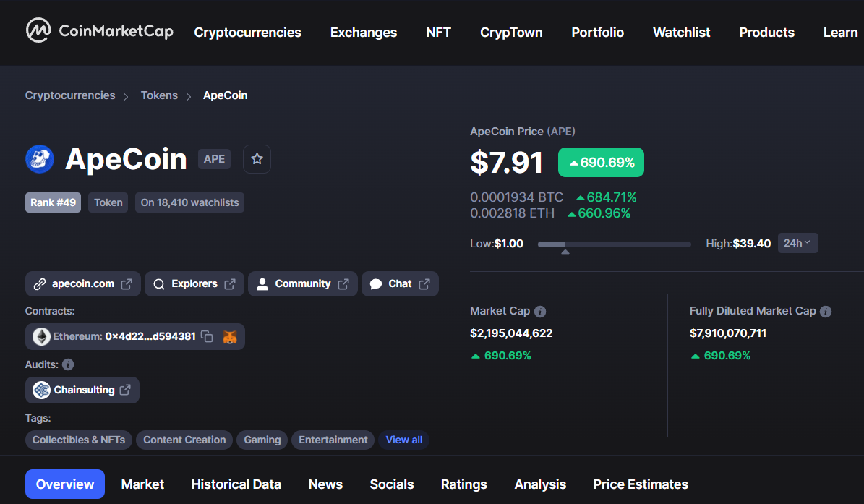Click the Rank #49 badge
Image resolution: width=864 pixels, height=504 pixels.
53,202
